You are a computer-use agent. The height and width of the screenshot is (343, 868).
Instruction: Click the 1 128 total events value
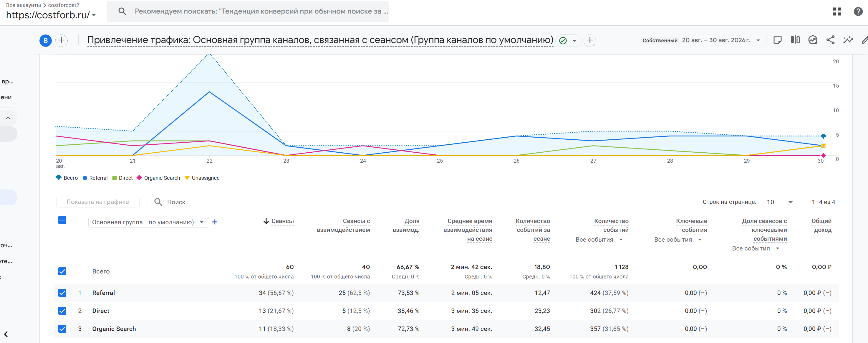point(621,267)
